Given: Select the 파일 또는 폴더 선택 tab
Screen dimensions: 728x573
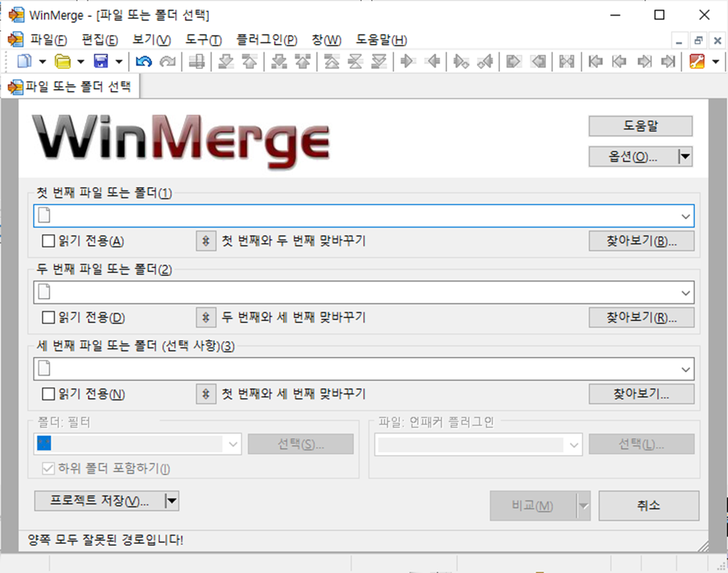Looking at the screenshot, I should click(x=70, y=87).
